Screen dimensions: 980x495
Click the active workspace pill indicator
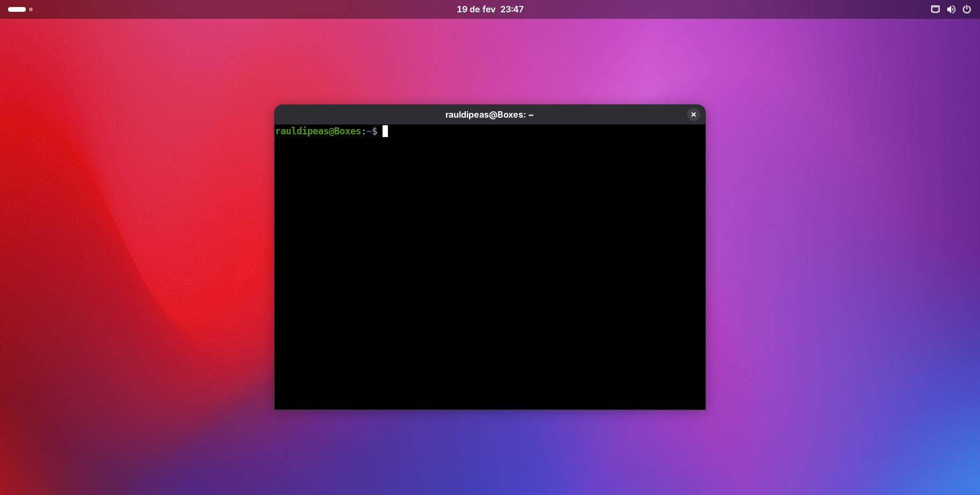[x=17, y=9]
